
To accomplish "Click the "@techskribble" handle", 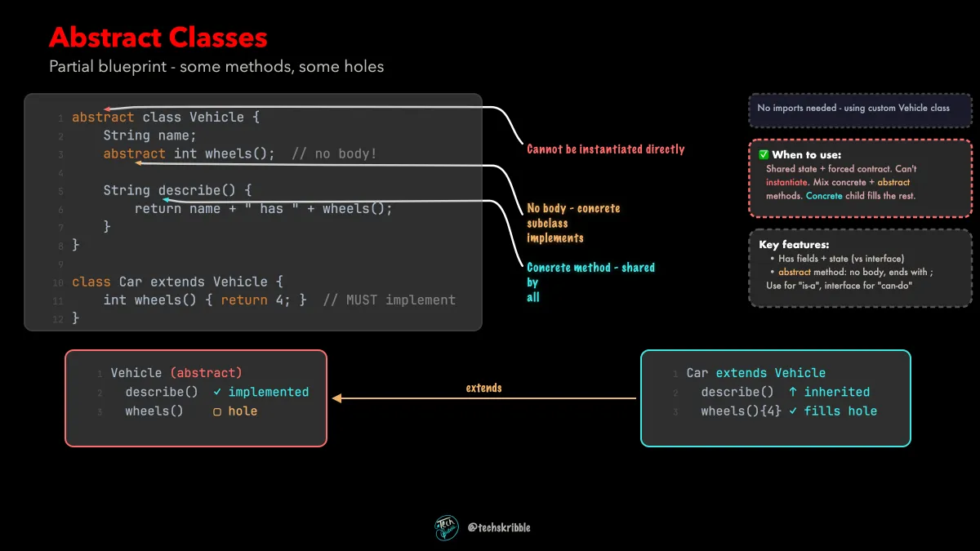I will point(499,527).
